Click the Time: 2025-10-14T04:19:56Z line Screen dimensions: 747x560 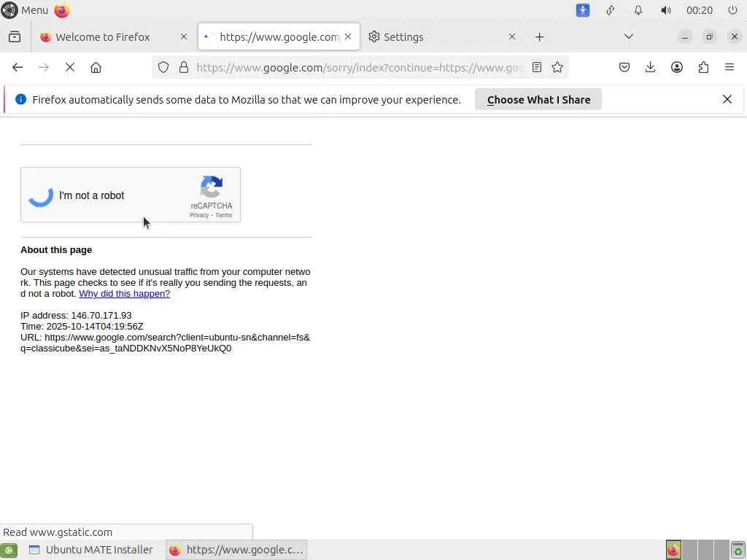(x=82, y=327)
